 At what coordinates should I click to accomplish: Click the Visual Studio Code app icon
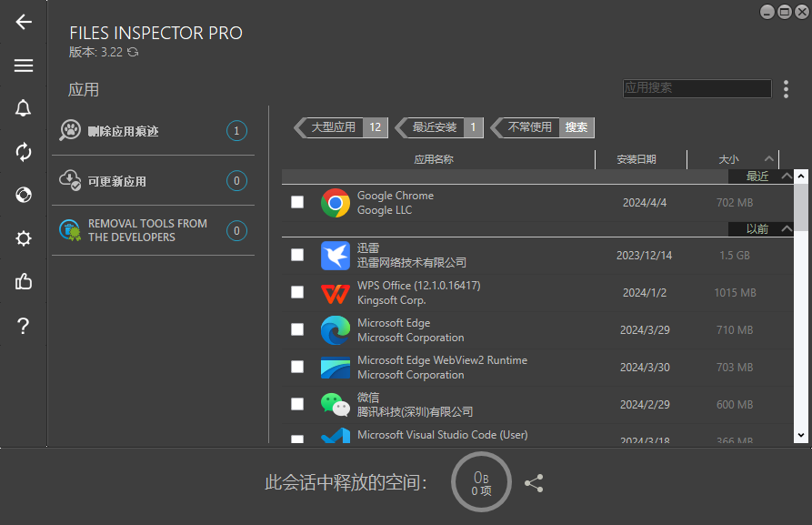[335, 436]
